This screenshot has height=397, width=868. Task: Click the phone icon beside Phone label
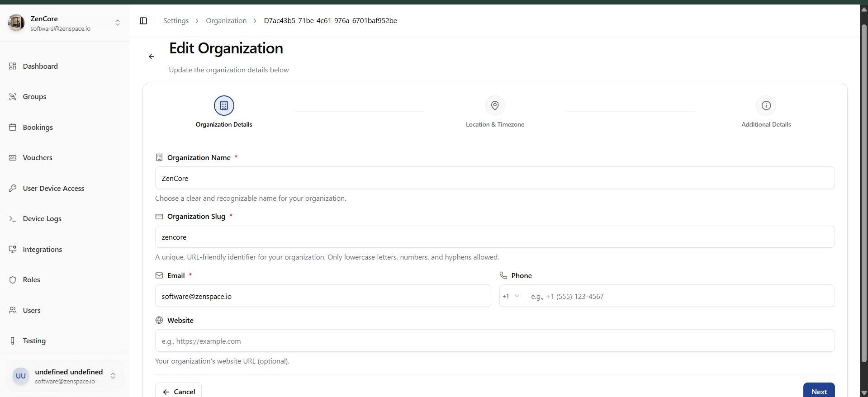coord(503,275)
